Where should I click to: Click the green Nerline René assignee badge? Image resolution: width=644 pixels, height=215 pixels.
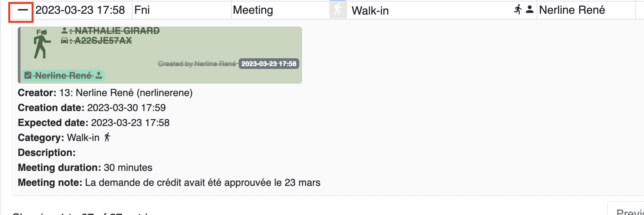click(x=63, y=75)
